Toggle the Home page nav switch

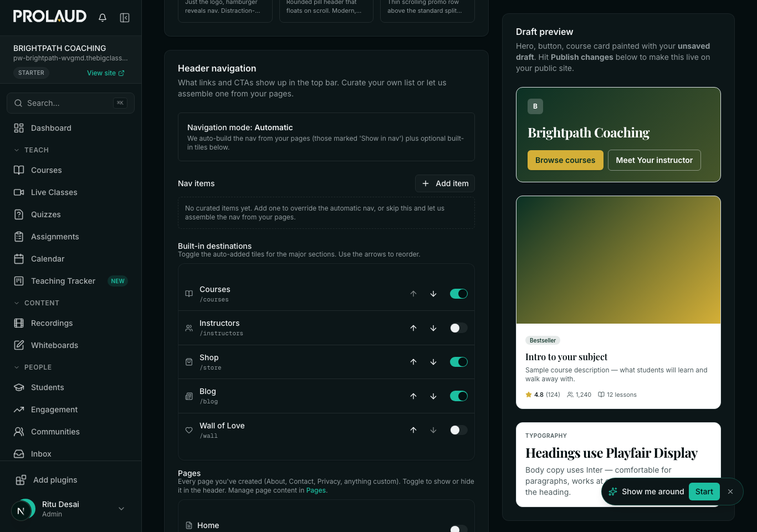tap(459, 529)
